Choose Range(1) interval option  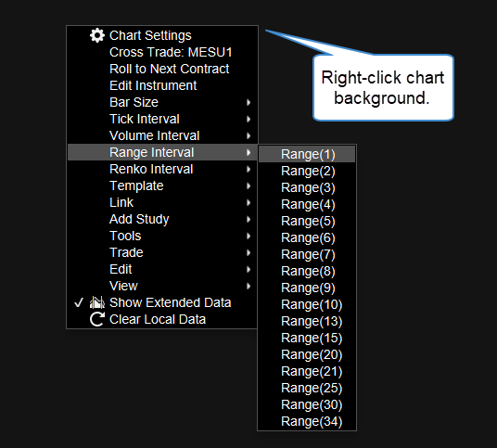click(x=307, y=154)
